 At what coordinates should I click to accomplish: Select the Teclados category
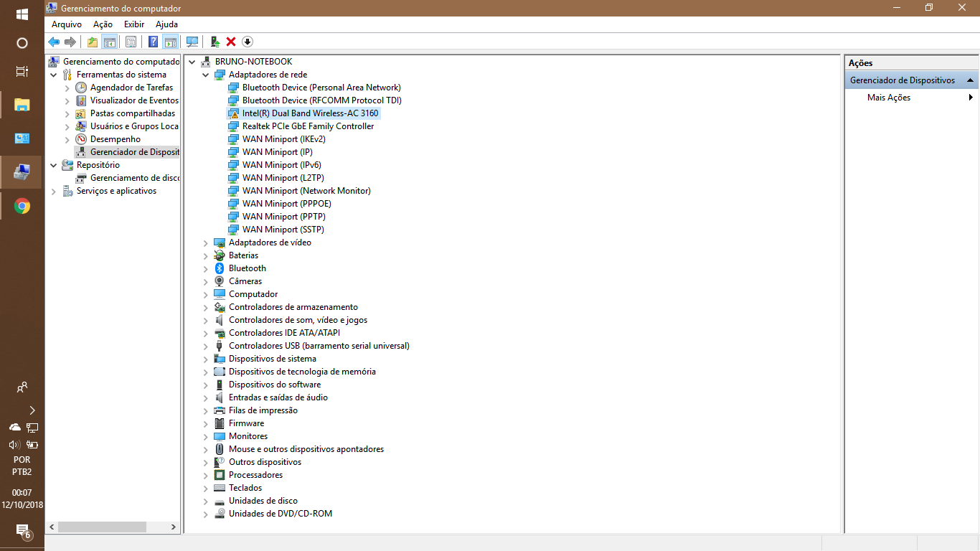(245, 488)
